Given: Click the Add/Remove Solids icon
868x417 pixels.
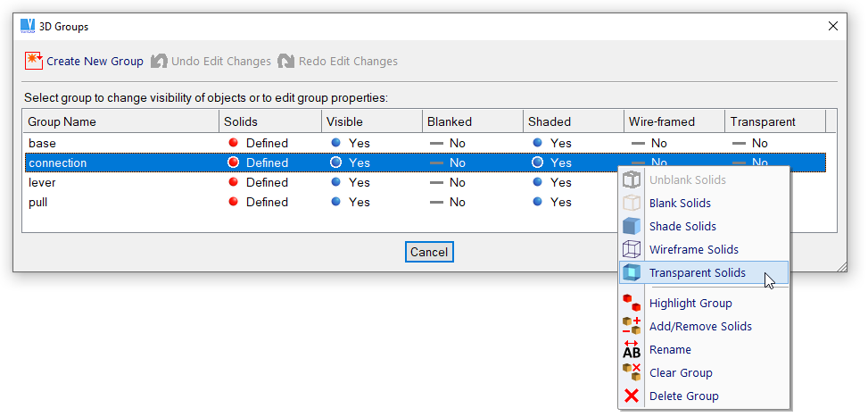Looking at the screenshot, I should point(632,327).
